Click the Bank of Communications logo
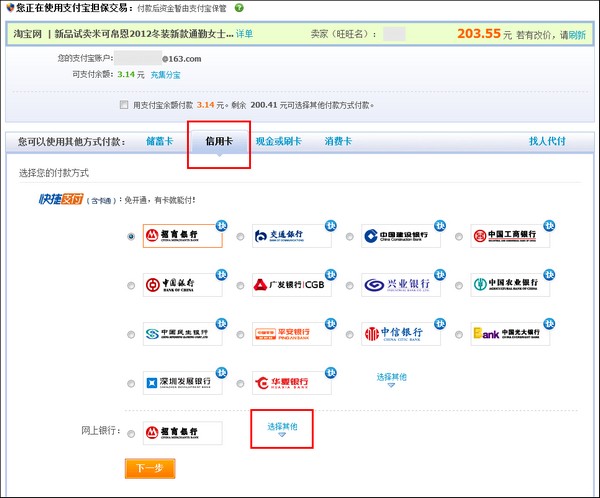Image resolution: width=600 pixels, height=498 pixels. (x=291, y=236)
